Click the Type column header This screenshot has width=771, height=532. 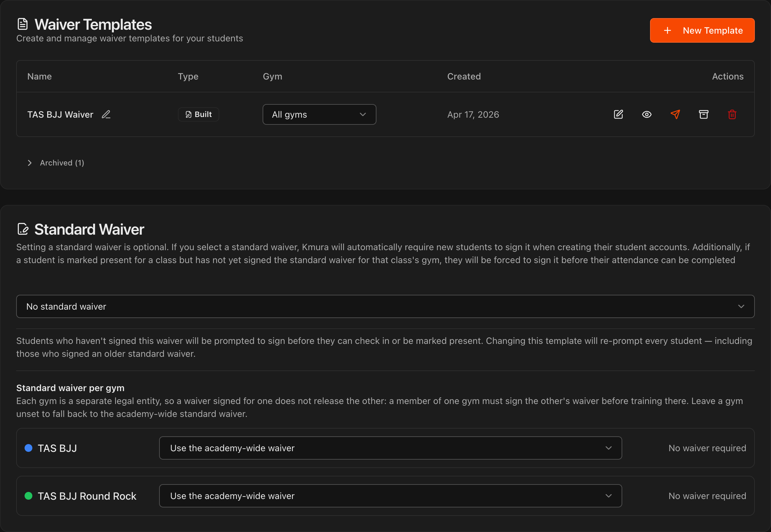click(188, 76)
